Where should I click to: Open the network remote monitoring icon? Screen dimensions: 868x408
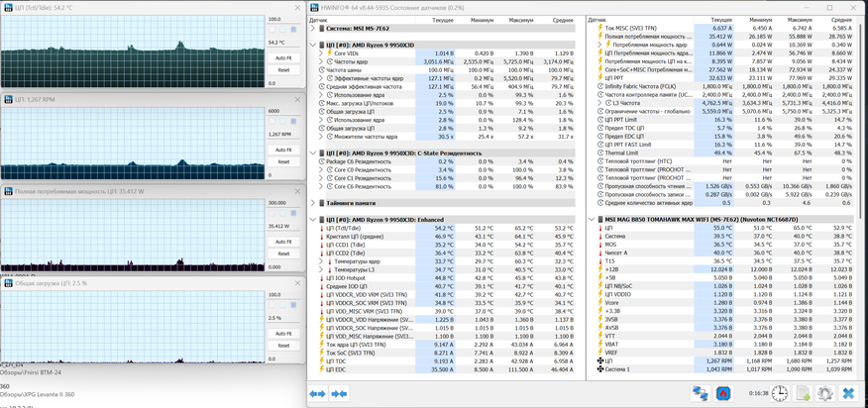click(x=700, y=393)
